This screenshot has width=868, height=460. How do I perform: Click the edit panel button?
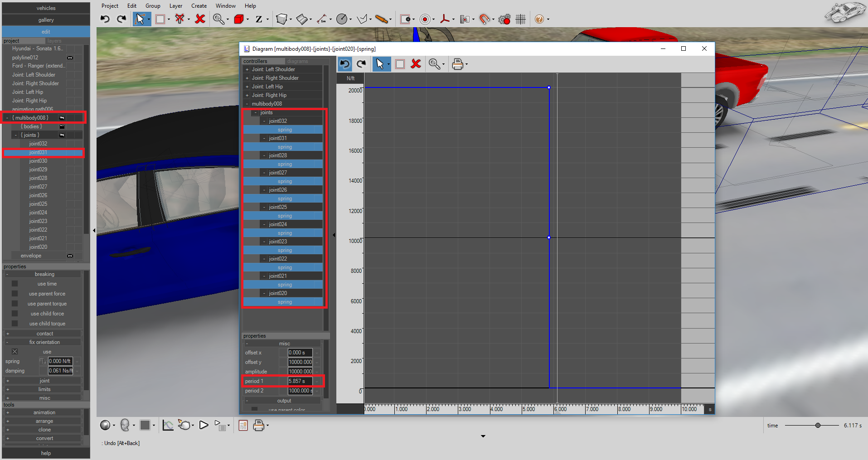click(46, 32)
